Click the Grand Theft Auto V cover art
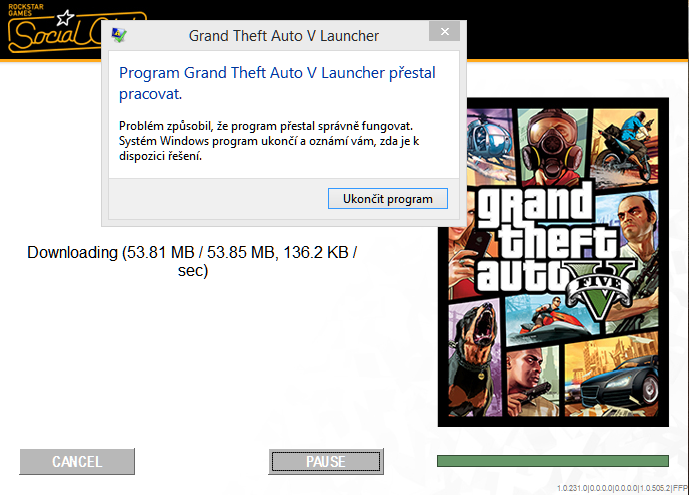689x495 pixels. pyautogui.click(x=553, y=262)
